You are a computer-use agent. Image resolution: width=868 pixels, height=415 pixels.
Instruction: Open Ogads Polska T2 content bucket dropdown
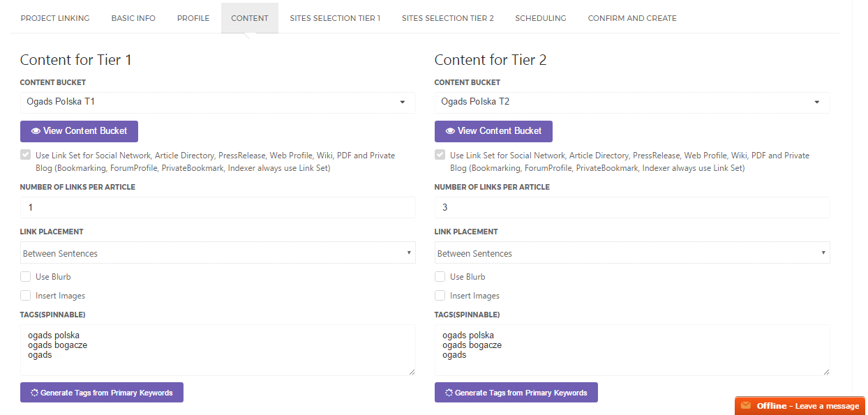coord(632,103)
